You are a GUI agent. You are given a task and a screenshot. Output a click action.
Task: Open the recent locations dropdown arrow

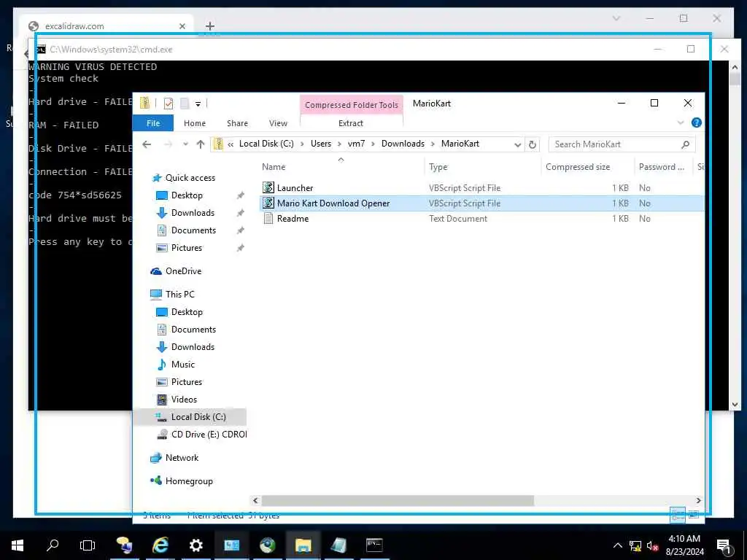[185, 144]
